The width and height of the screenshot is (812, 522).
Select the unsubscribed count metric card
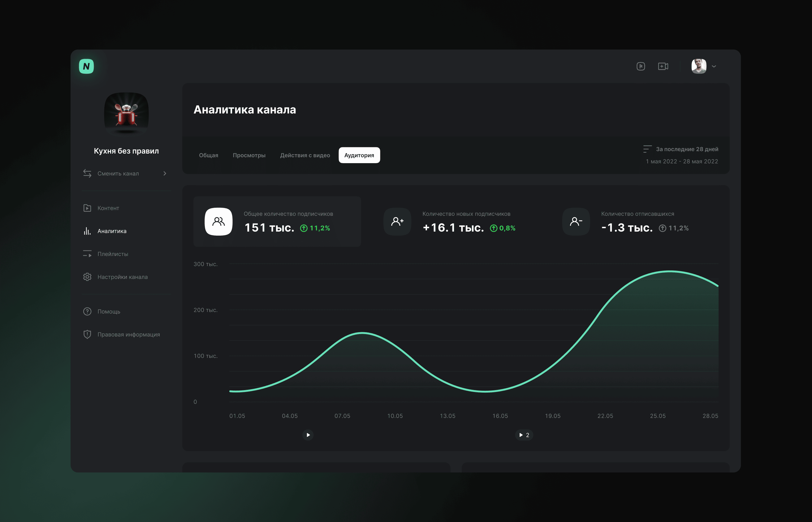tap(635, 221)
